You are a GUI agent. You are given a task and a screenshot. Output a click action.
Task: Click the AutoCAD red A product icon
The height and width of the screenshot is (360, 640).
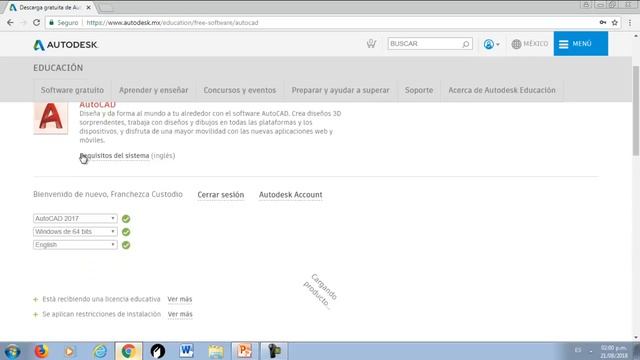[x=51, y=117]
